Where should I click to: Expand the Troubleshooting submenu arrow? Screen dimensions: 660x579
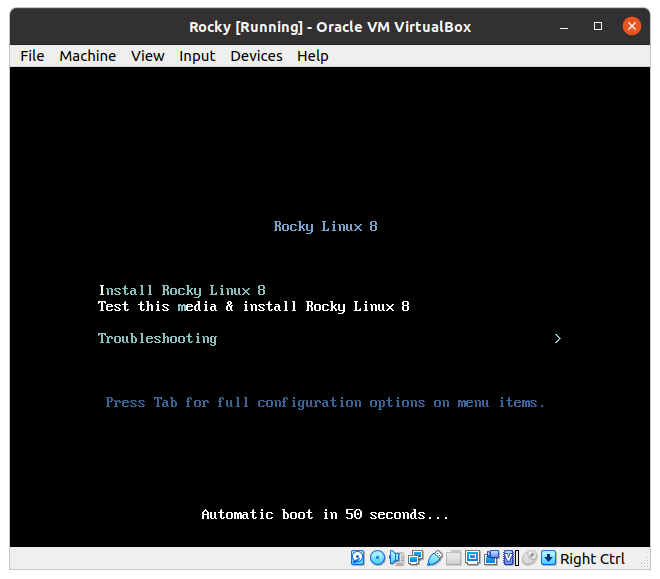pyautogui.click(x=558, y=338)
